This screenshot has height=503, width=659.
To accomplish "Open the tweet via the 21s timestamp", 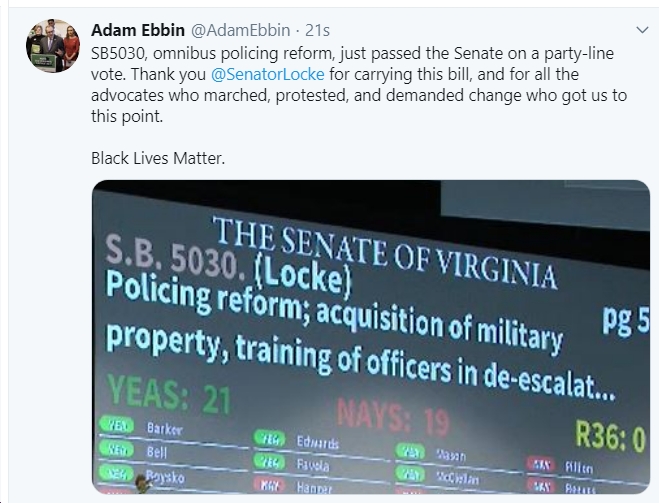I will click(x=317, y=30).
